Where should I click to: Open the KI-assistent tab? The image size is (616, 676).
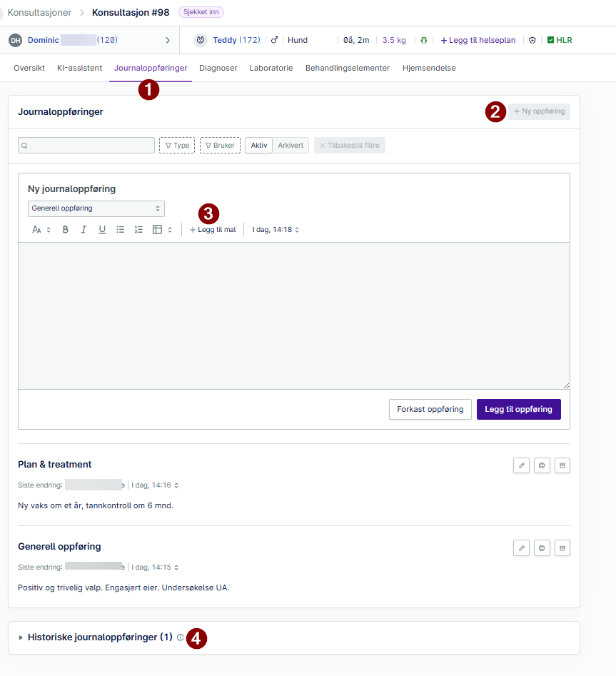(x=80, y=68)
